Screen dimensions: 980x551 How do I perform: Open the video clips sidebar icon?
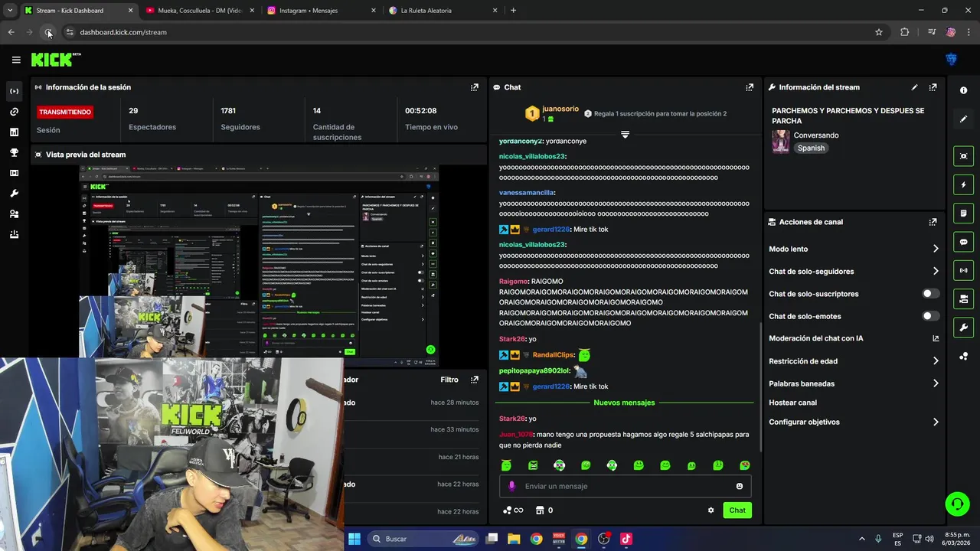pyautogui.click(x=14, y=173)
